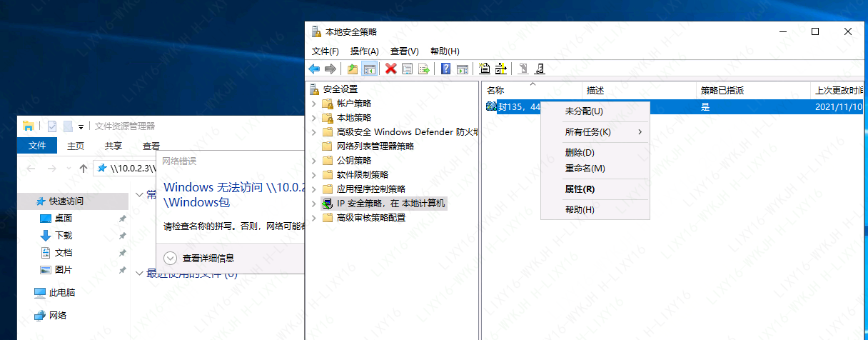Expand the 高级安全 Windows Defender tree node
Viewport: 868px width, 340px height.
(313, 132)
